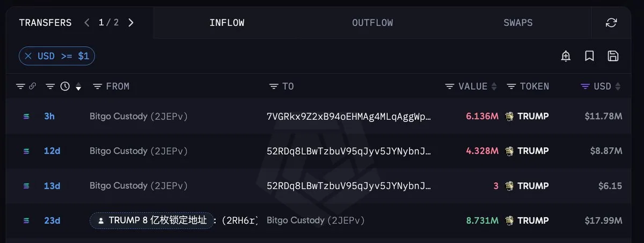Toggle USD column sort arrows

point(618,86)
